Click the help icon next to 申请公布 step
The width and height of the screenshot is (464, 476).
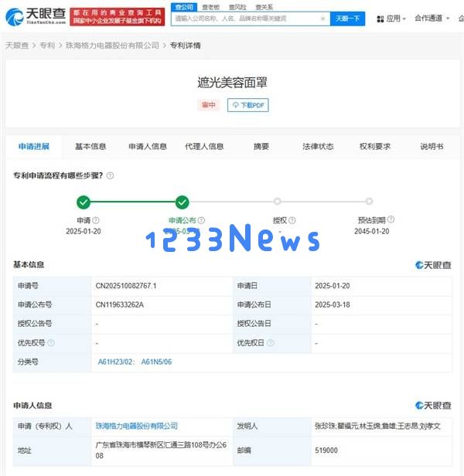(202, 220)
